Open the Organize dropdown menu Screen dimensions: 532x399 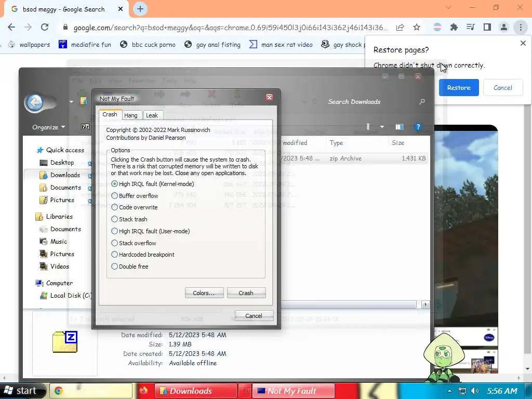point(48,127)
